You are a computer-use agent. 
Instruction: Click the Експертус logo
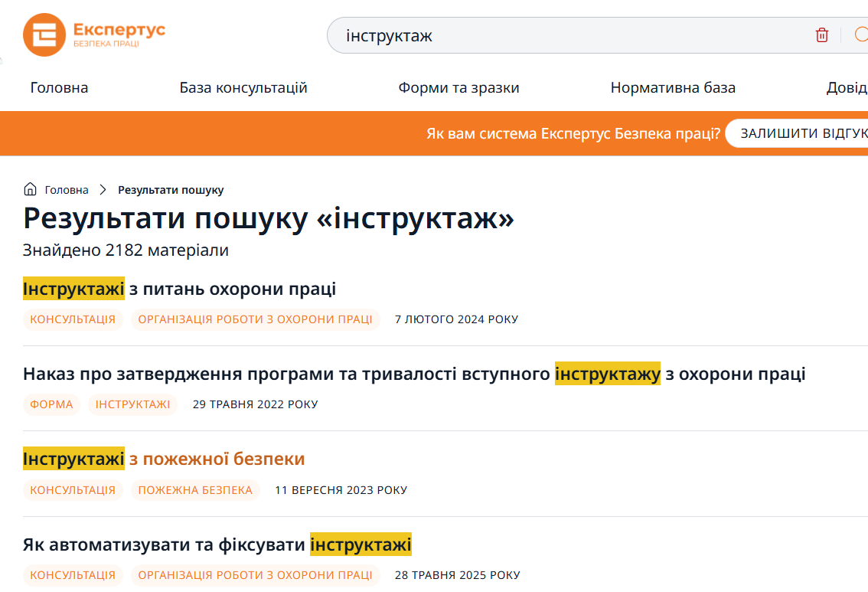(94, 35)
